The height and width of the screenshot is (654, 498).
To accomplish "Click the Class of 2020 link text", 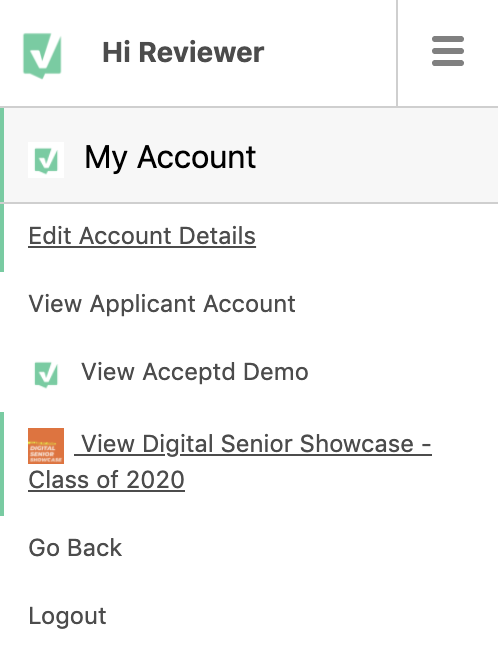I will tap(106, 480).
